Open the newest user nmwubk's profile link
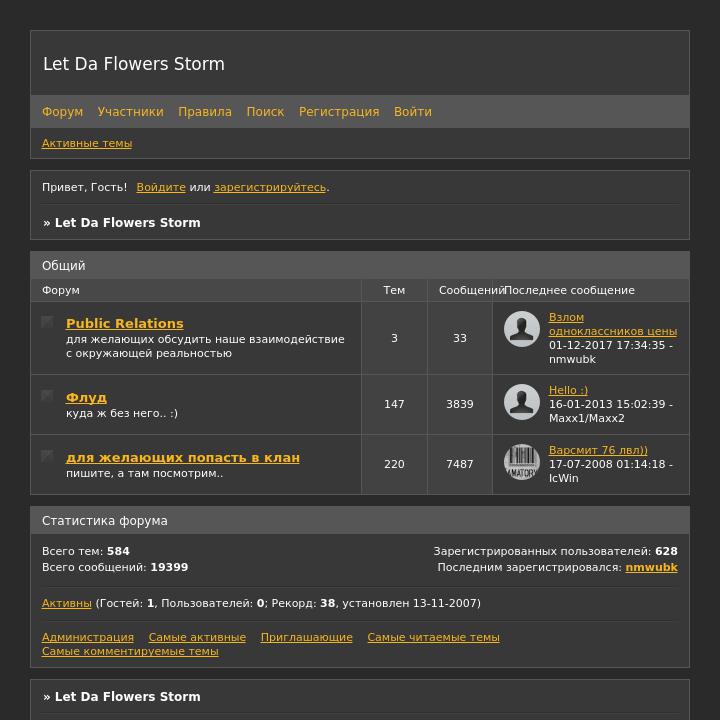 point(651,567)
